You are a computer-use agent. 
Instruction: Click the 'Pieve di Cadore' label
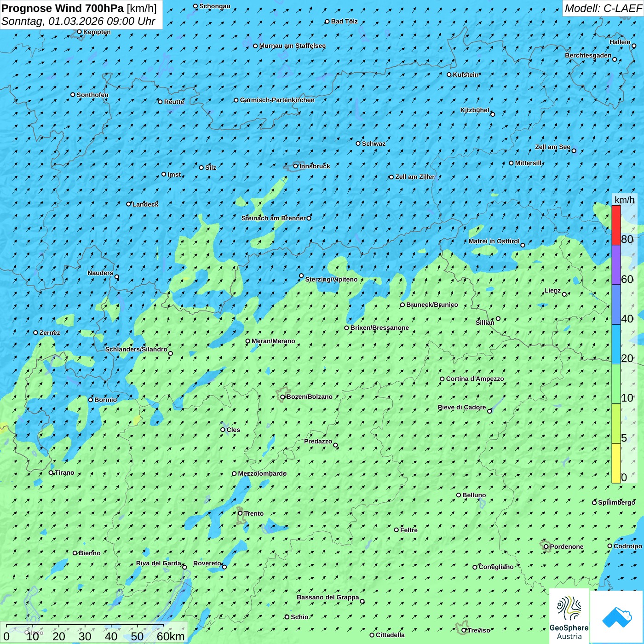pyautogui.click(x=462, y=407)
